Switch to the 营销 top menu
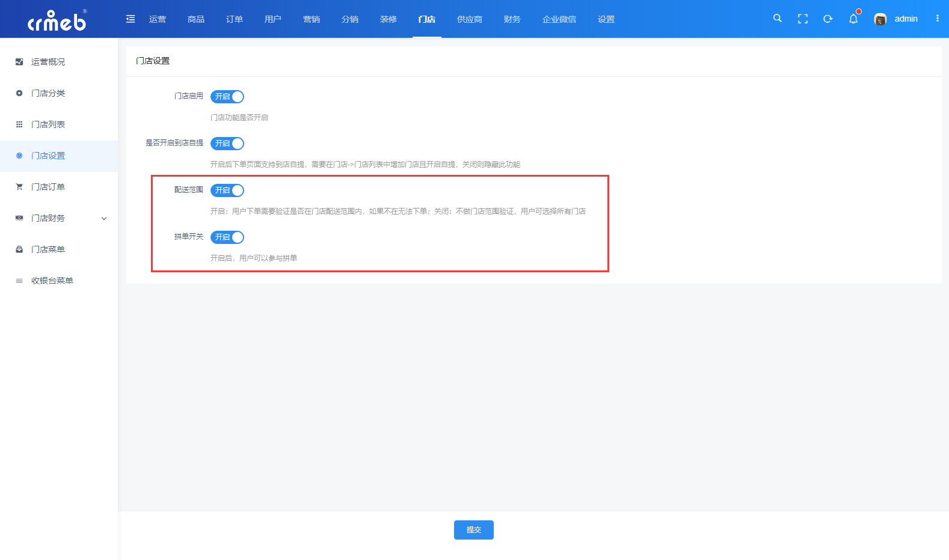949x560 pixels. (x=312, y=19)
